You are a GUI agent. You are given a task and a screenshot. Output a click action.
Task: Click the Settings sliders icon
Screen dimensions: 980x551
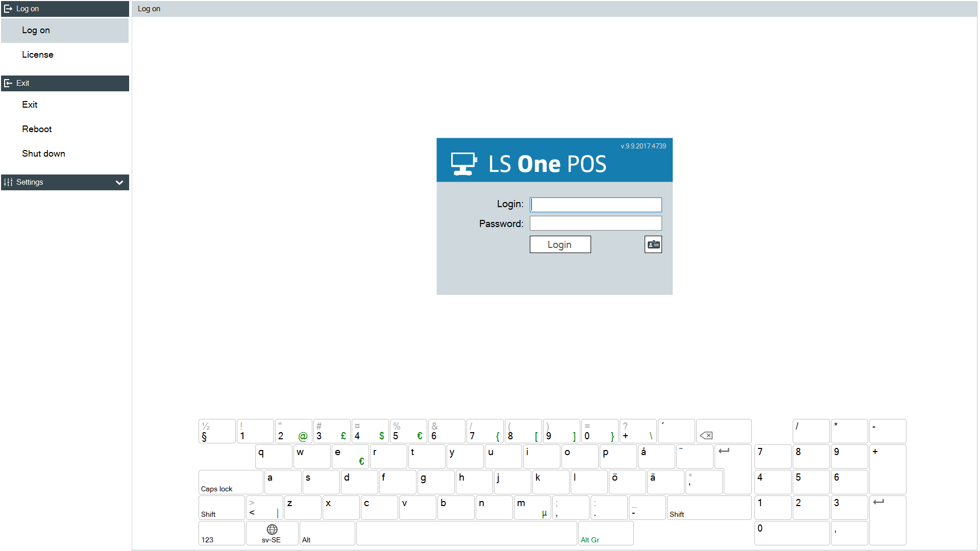pos(8,182)
